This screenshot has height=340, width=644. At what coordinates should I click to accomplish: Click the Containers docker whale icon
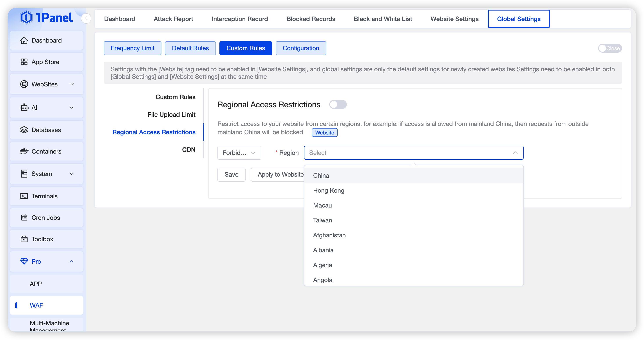(x=24, y=151)
